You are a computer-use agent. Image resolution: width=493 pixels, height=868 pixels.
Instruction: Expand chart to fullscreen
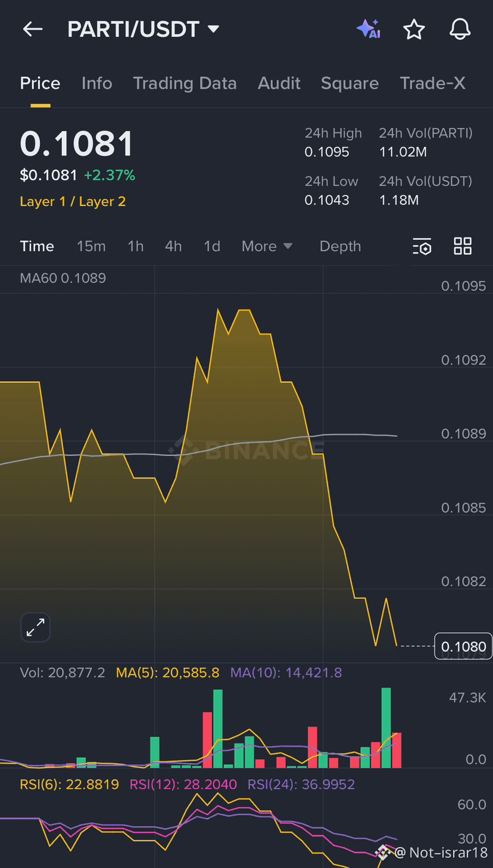coord(36,627)
